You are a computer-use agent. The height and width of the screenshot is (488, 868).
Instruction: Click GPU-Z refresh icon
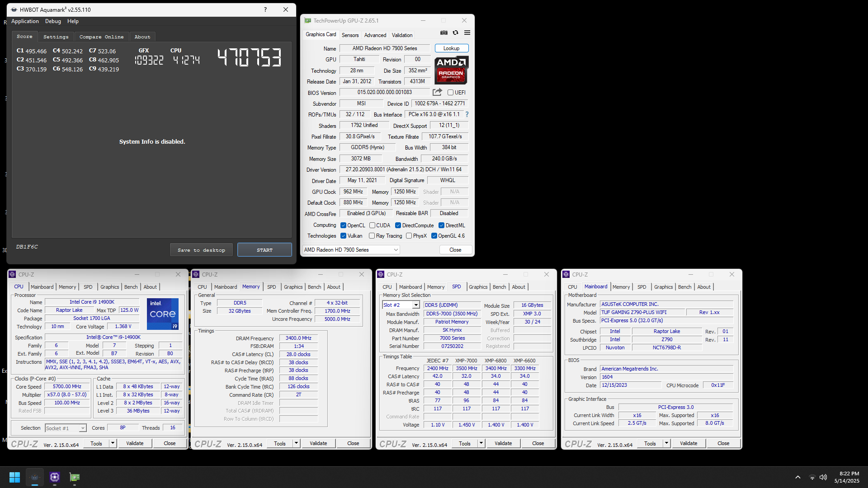pos(455,33)
